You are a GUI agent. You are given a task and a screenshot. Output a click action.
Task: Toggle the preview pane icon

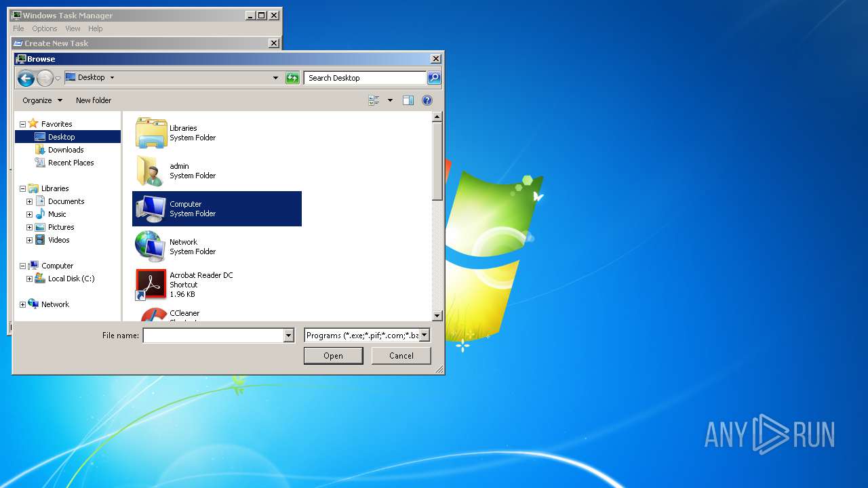click(x=408, y=100)
